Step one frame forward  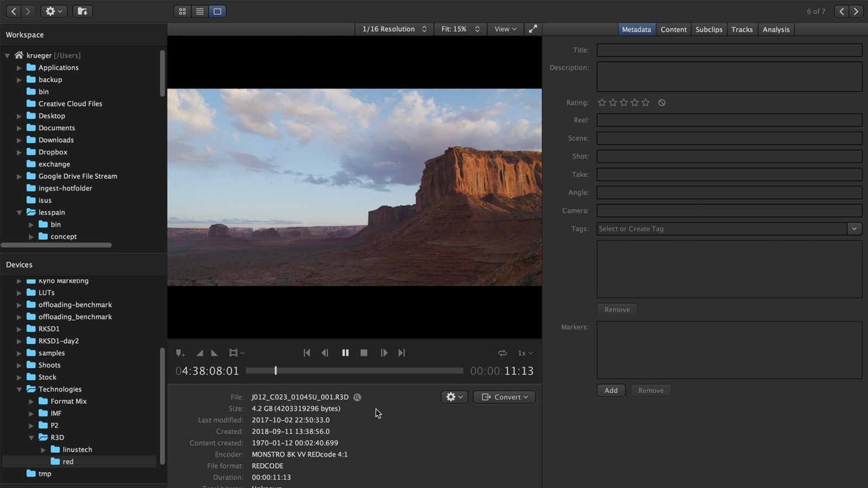[x=384, y=353]
